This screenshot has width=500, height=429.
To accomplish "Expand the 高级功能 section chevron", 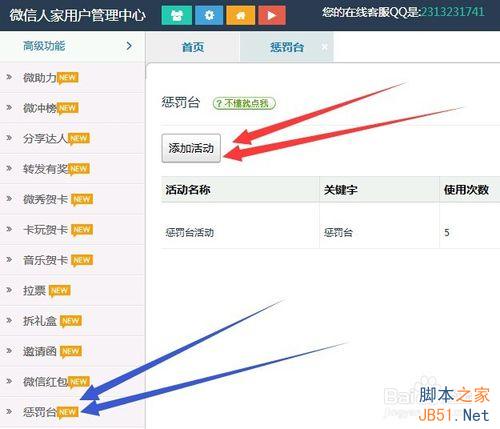I will (129, 46).
